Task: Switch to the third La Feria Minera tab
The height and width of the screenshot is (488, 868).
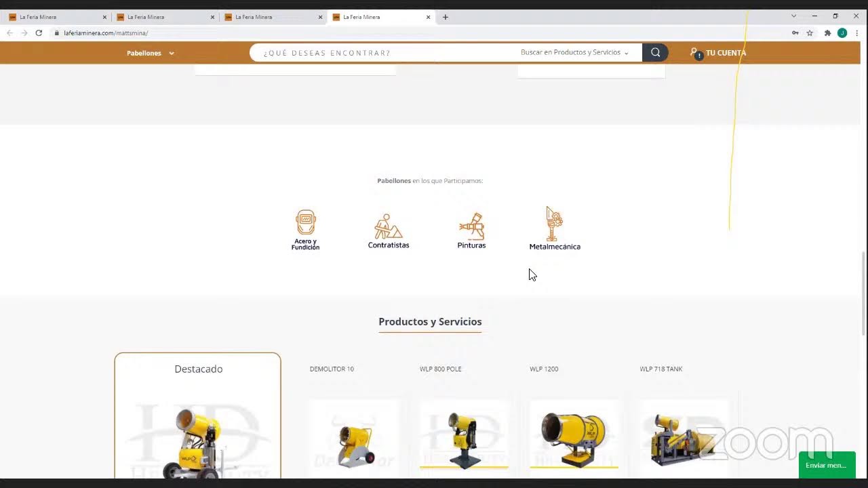Action: [273, 17]
